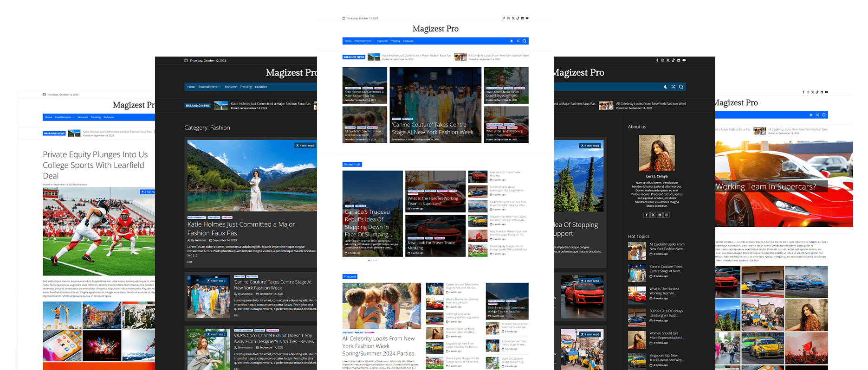Click shuffle random-post icon in center page navbar
The width and height of the screenshot is (868, 370).
coord(518,41)
